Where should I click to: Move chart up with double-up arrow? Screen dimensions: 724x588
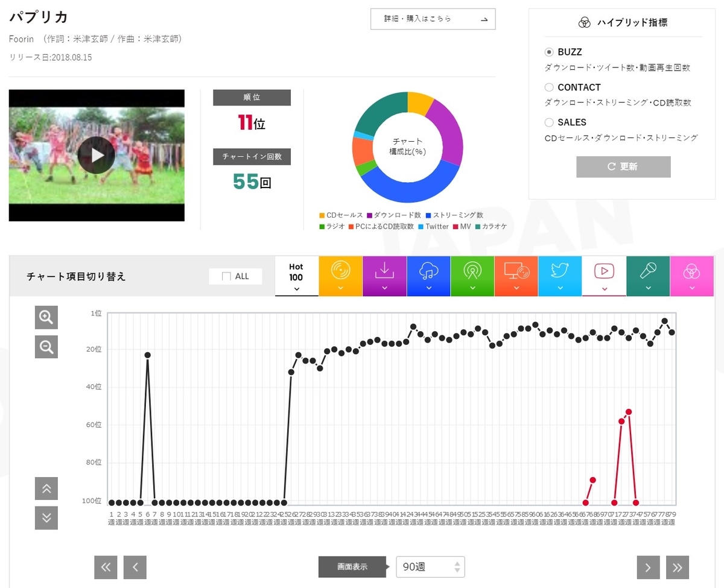[46, 488]
